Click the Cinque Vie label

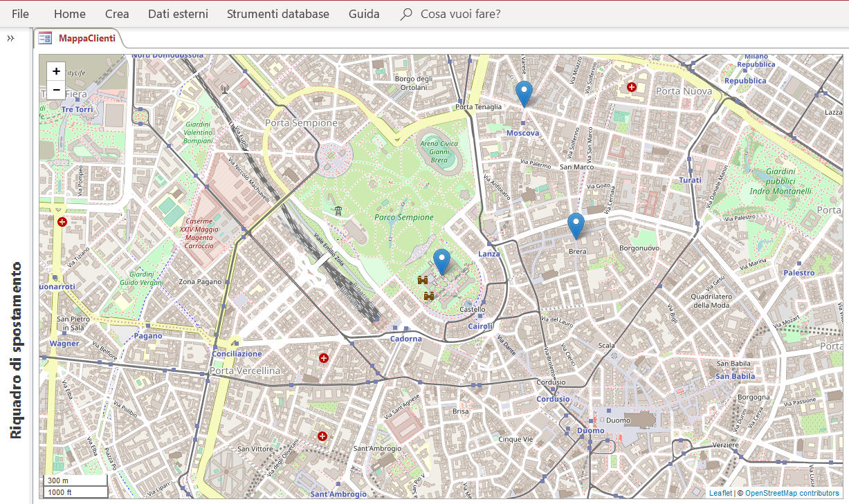point(516,439)
